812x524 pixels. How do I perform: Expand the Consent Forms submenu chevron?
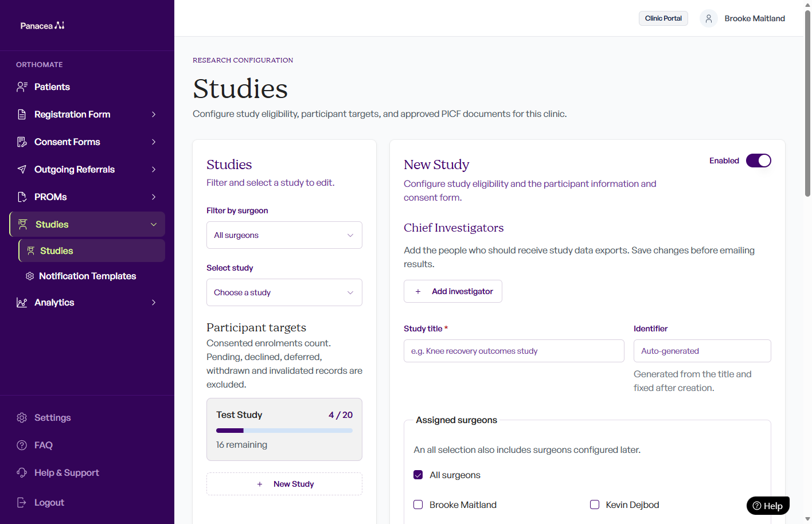[x=154, y=142]
